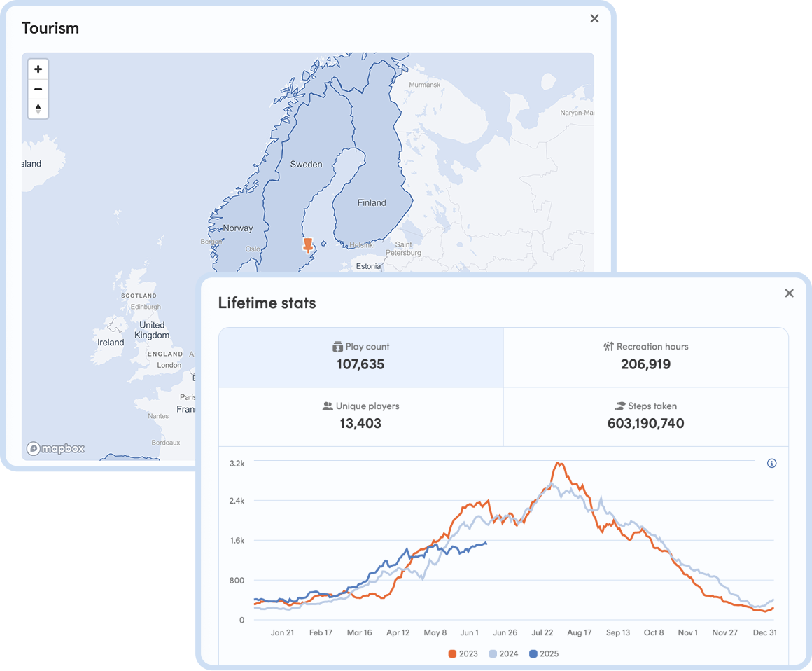Click the Mapbox logo on the map
This screenshot has width=812, height=671.
tap(57, 448)
